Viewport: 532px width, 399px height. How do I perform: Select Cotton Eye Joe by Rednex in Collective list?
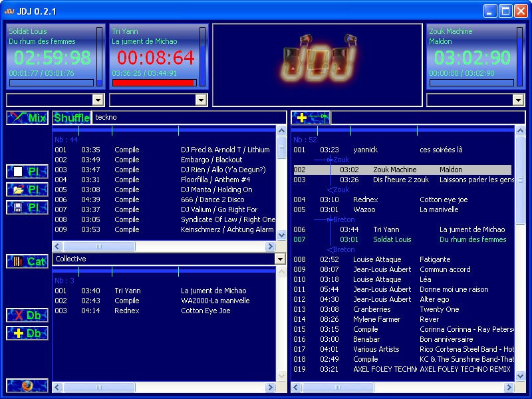tap(164, 311)
